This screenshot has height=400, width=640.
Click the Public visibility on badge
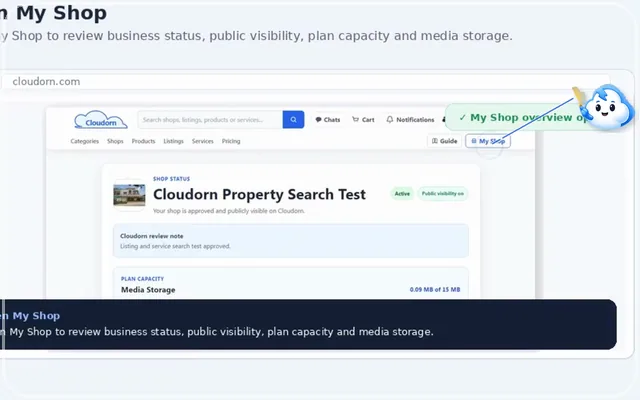pos(442,193)
